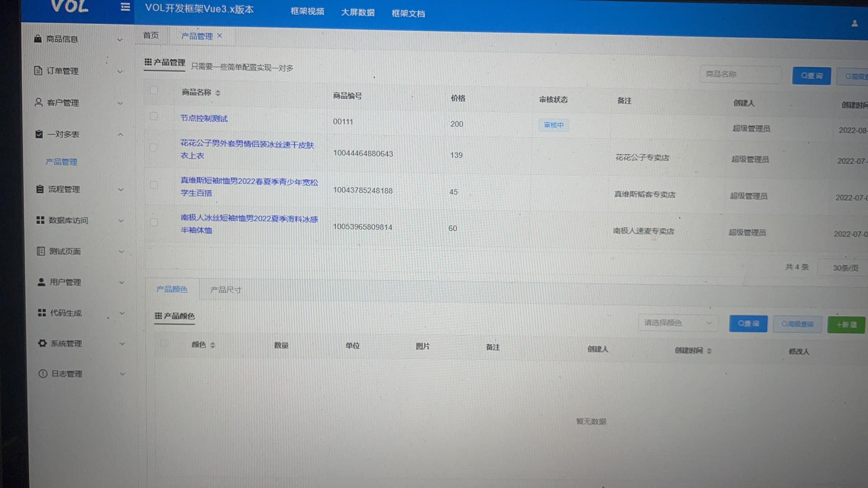Click product number 10044464880643
The height and width of the screenshot is (488, 868).
[363, 154]
